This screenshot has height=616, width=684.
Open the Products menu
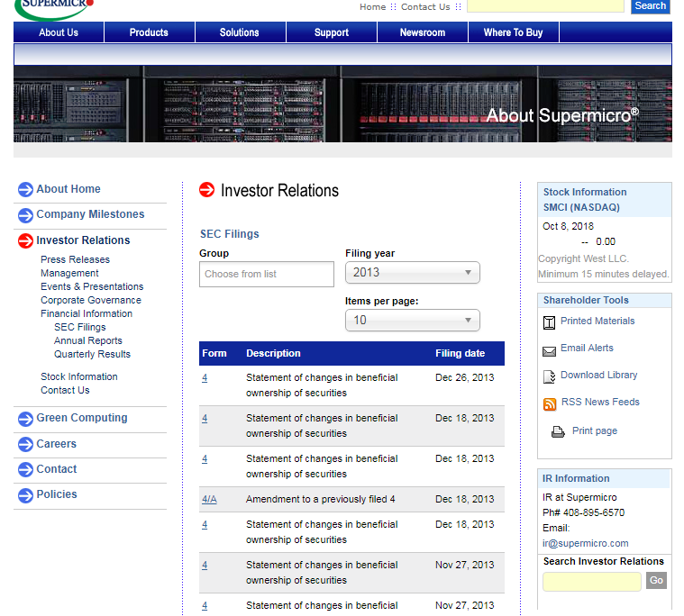pyautogui.click(x=149, y=32)
